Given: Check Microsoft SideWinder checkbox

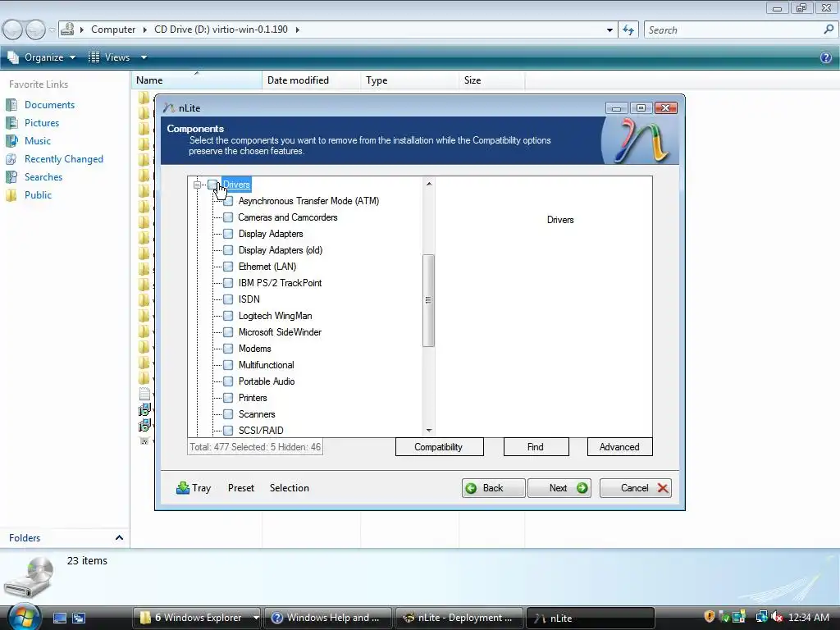Looking at the screenshot, I should [228, 332].
